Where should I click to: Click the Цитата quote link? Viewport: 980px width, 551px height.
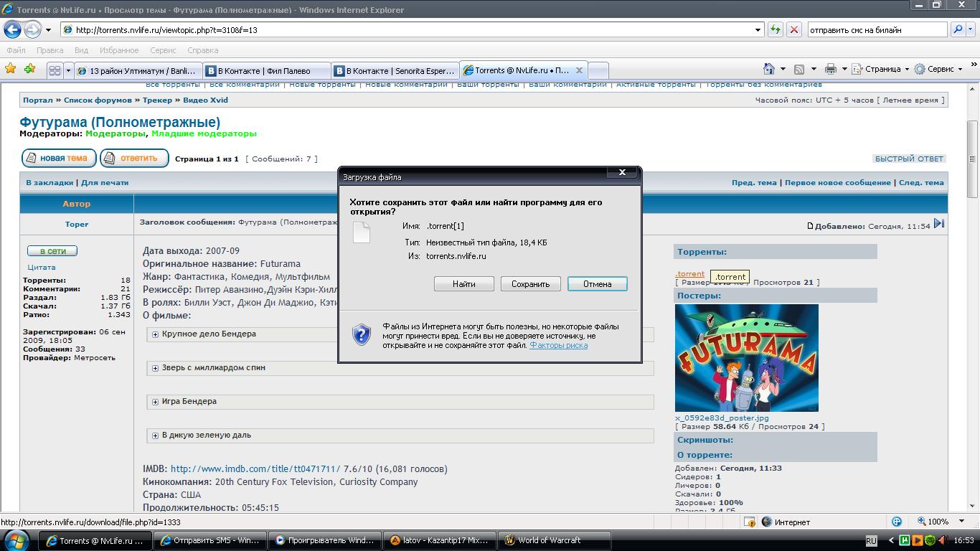tap(42, 267)
